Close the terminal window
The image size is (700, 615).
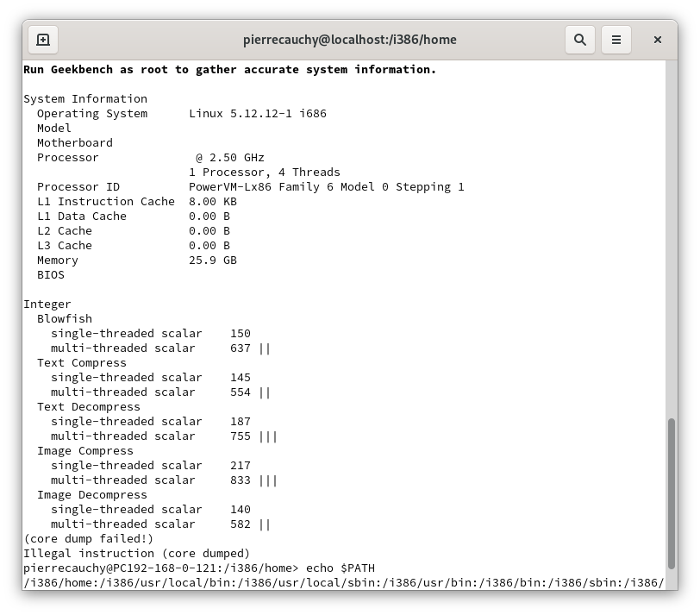[657, 40]
